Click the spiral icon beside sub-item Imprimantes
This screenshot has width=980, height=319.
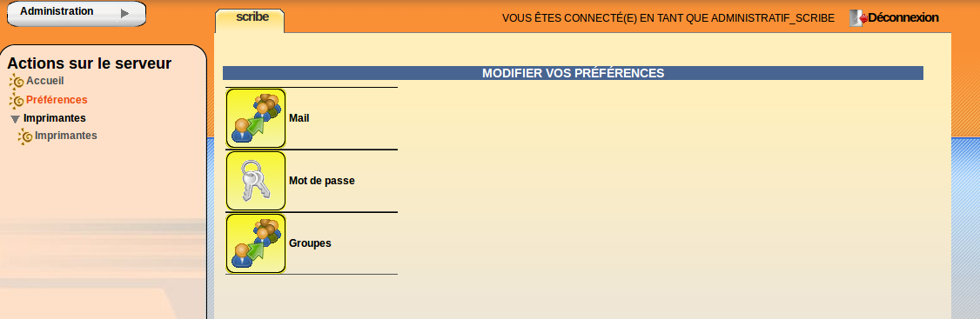[25, 136]
